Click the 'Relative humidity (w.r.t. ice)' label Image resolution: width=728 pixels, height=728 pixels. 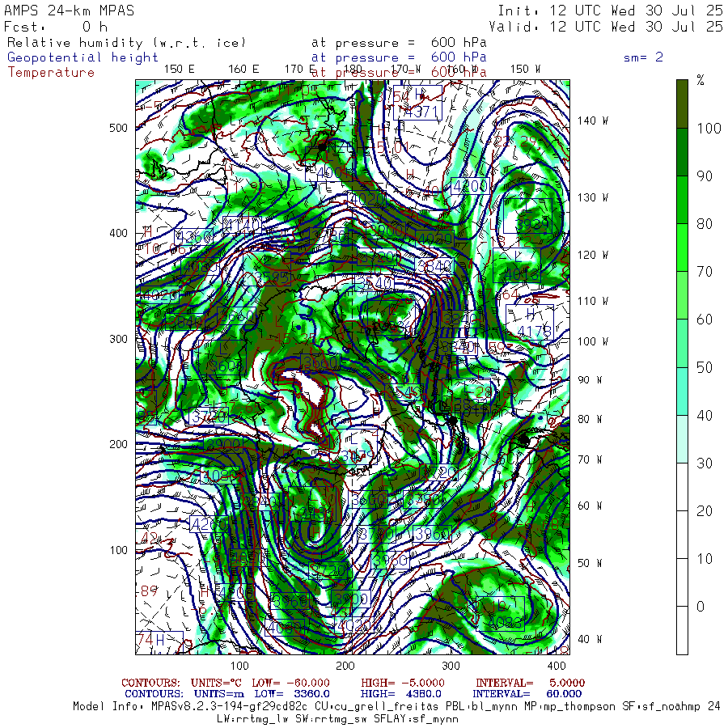pos(126,43)
